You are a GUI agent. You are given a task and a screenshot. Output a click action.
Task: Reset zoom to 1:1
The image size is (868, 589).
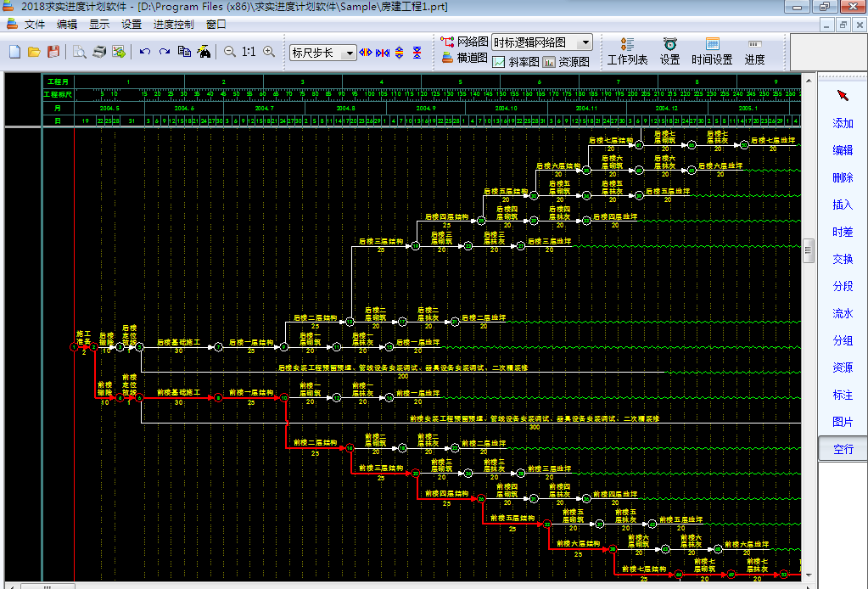coord(249,52)
